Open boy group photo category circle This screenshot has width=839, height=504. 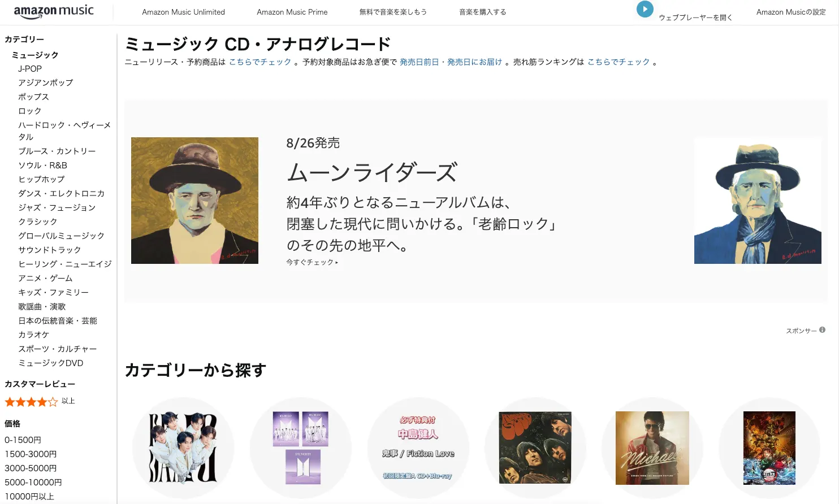pyautogui.click(x=183, y=448)
